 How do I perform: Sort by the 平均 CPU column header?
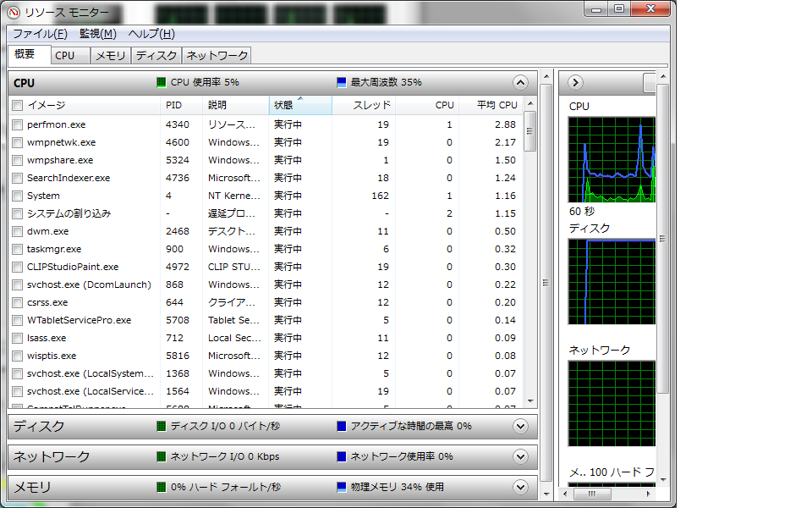coord(491,105)
